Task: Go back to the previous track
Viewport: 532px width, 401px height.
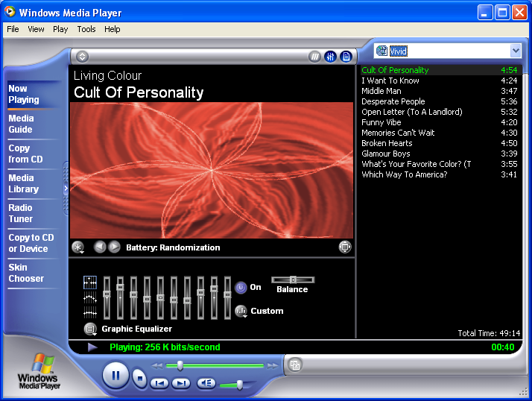Action: (x=159, y=383)
